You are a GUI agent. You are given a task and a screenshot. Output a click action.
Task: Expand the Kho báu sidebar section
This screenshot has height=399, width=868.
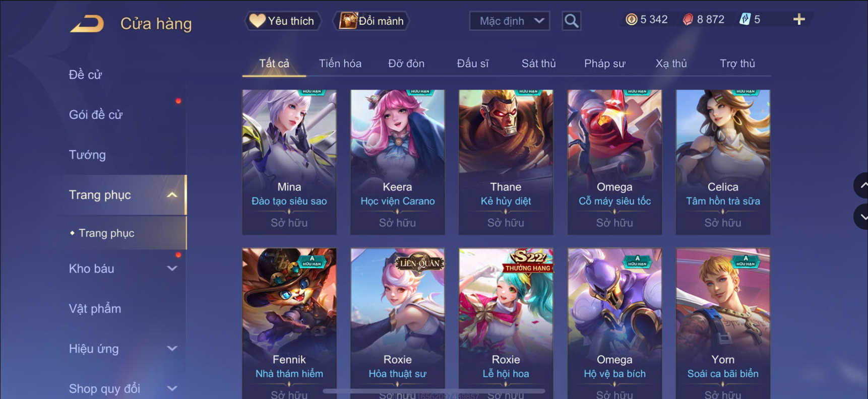coord(172,269)
